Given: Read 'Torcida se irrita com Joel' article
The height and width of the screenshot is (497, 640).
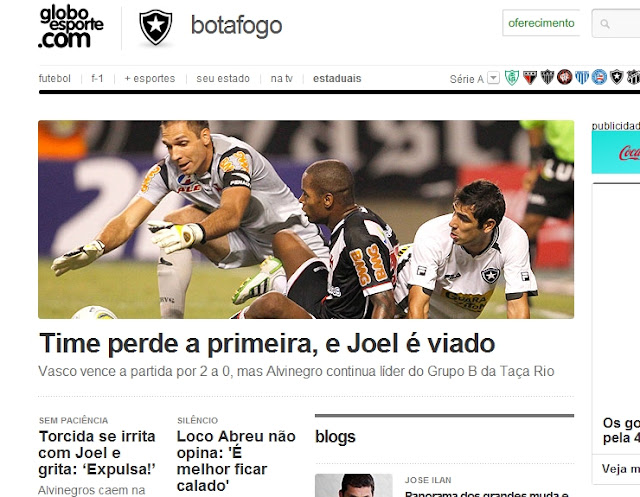Looking at the screenshot, I should 97,453.
